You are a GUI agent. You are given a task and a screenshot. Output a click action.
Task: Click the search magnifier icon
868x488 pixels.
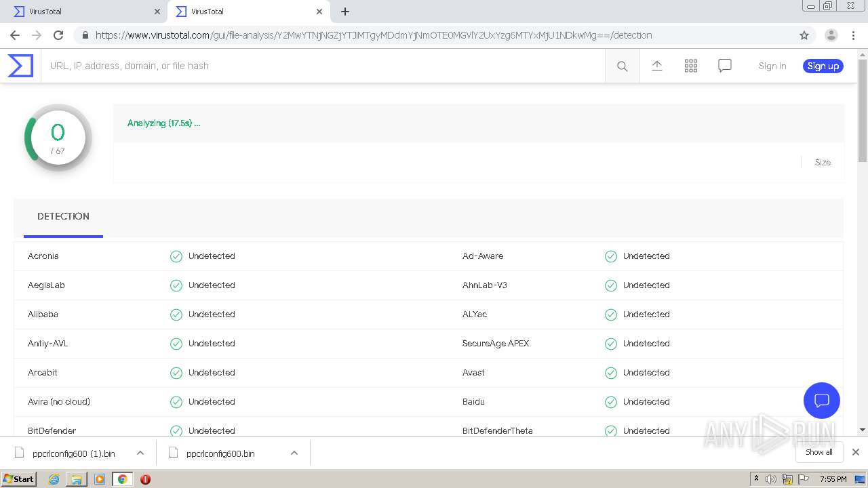coord(622,66)
